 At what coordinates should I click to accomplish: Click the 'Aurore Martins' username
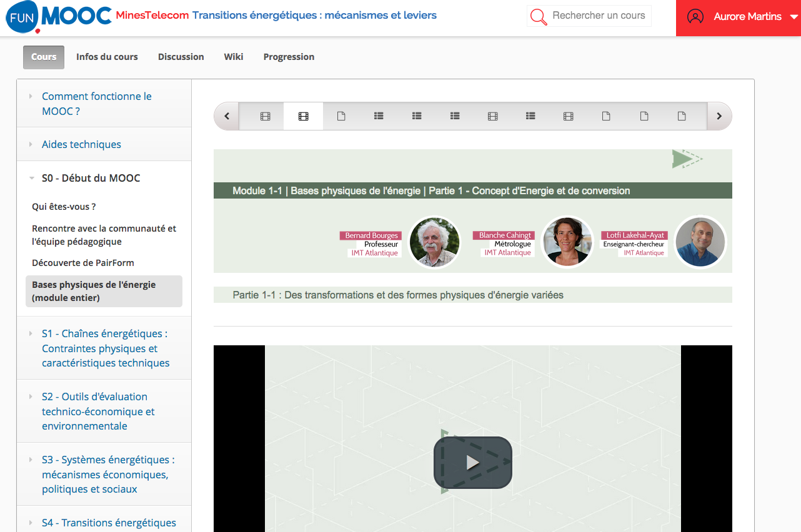tap(747, 17)
